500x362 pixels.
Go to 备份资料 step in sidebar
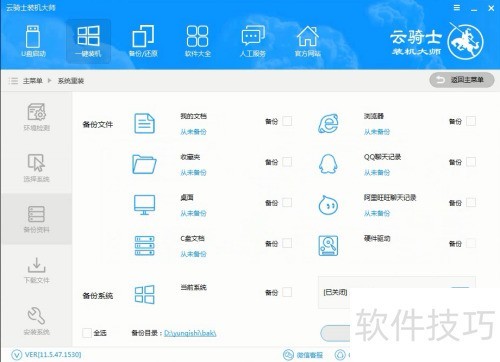point(36,219)
